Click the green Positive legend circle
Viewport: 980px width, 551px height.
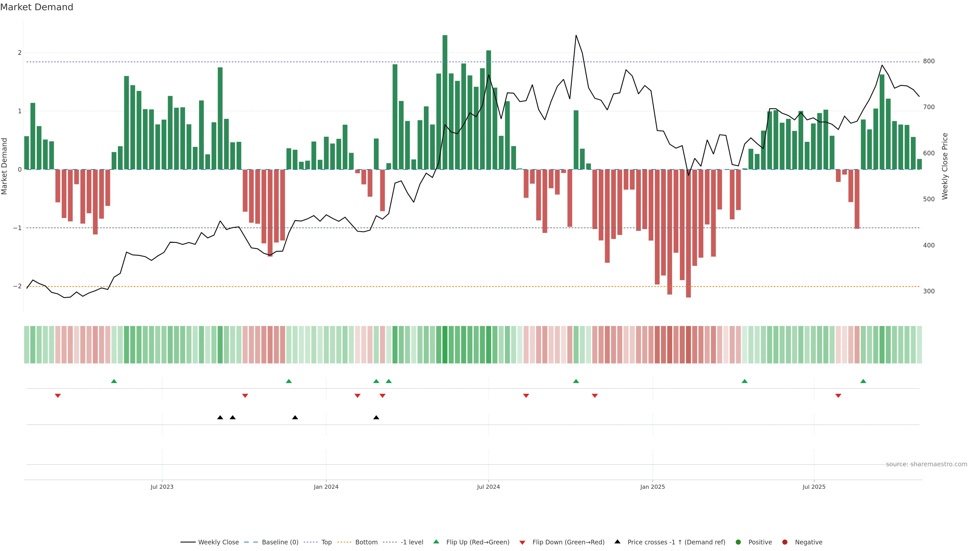pos(738,542)
